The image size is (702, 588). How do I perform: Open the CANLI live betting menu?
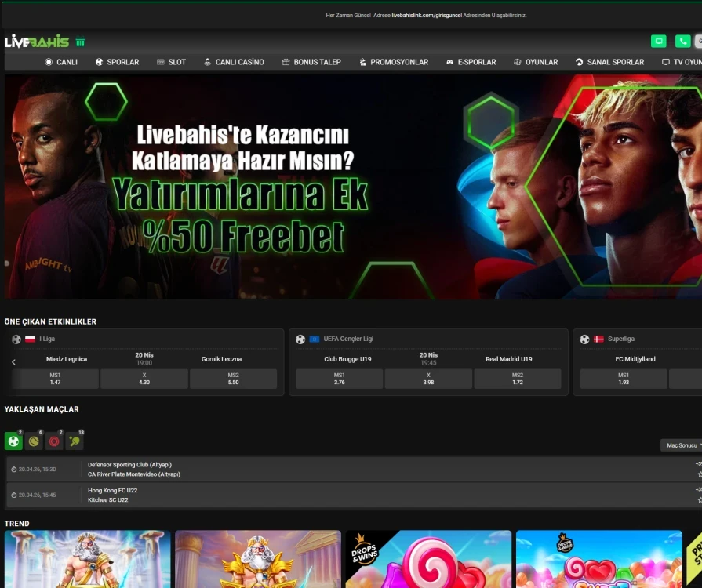[61, 62]
